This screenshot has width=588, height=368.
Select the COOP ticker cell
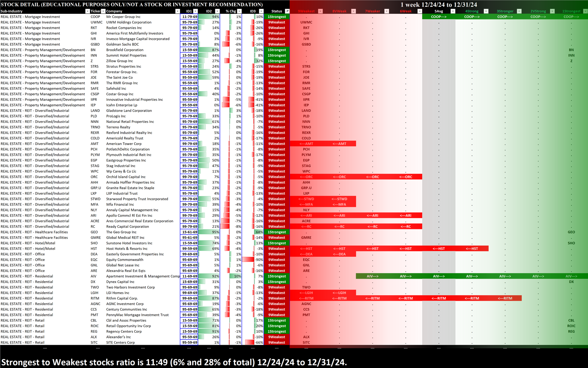pos(95,17)
